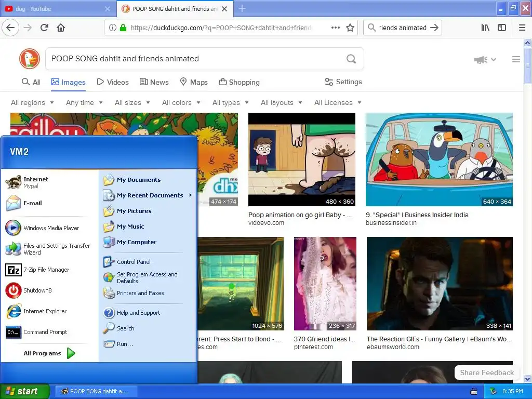The width and height of the screenshot is (532, 399).
Task: Click the Share Feedback button
Action: [x=487, y=373]
